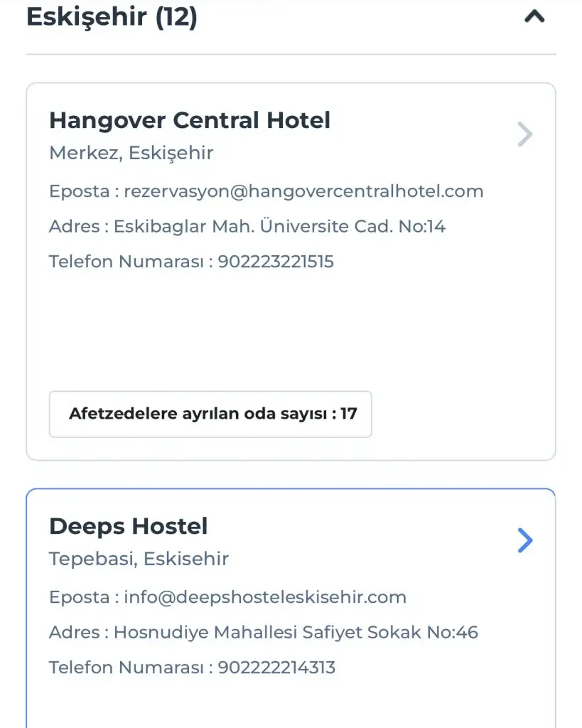Image resolution: width=582 pixels, height=728 pixels.
Task: Open Hangover Central Hotel via the gray arrow
Action: 524,134
